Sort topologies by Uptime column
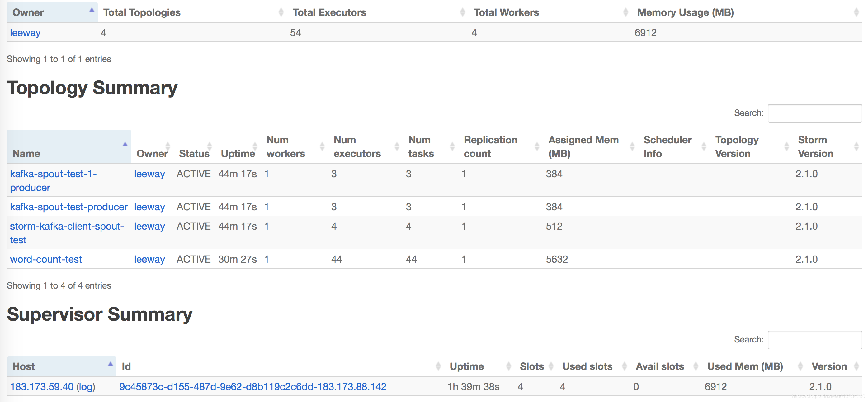The height and width of the screenshot is (402, 868). pyautogui.click(x=238, y=153)
